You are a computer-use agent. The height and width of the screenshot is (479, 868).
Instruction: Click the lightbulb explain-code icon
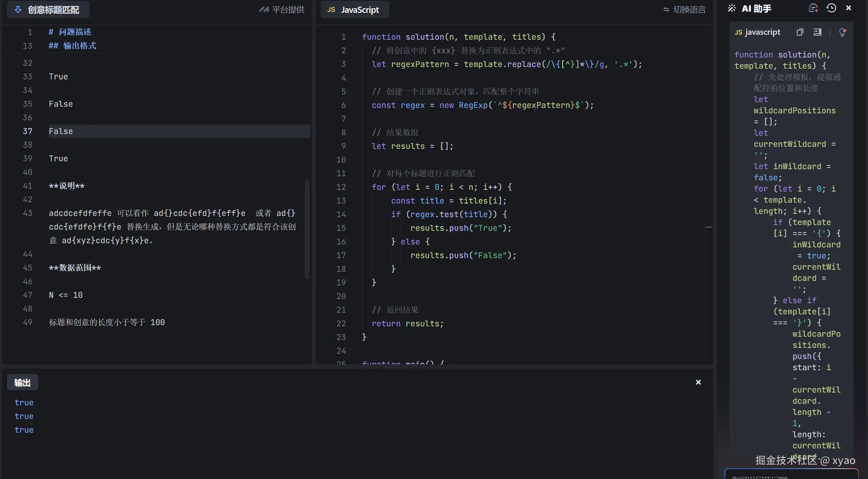(x=842, y=32)
